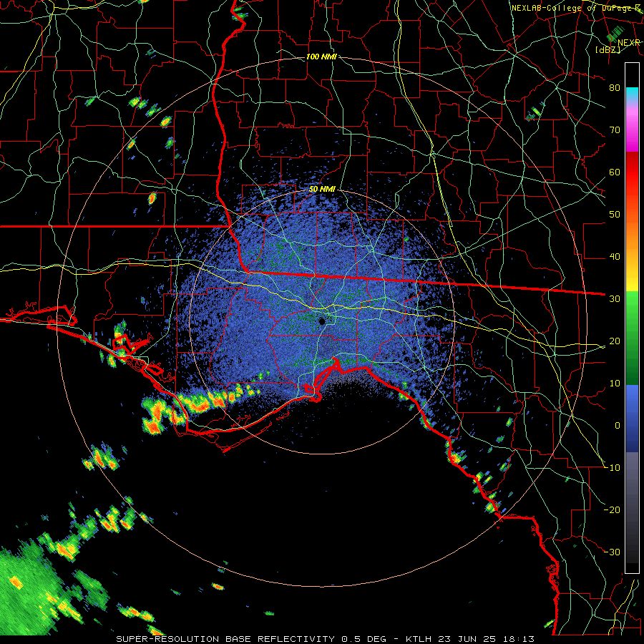Image resolution: width=644 pixels, height=644 pixels.
Task: Click the 20 value beside the green scale section
Action: [x=615, y=341]
